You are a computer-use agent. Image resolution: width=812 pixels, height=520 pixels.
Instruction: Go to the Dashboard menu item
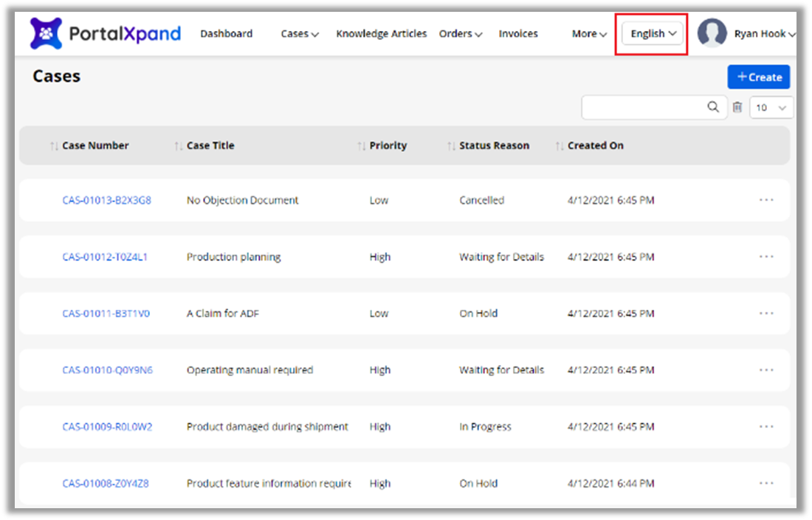(x=226, y=34)
